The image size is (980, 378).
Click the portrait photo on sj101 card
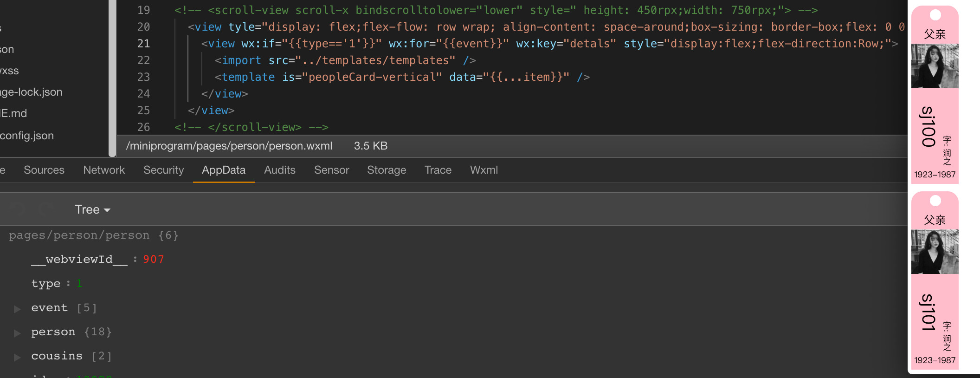935,252
